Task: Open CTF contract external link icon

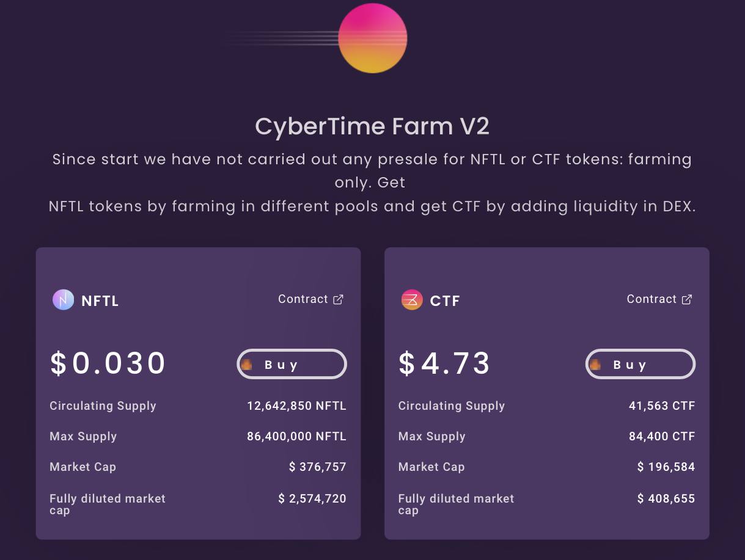Action: (x=687, y=299)
